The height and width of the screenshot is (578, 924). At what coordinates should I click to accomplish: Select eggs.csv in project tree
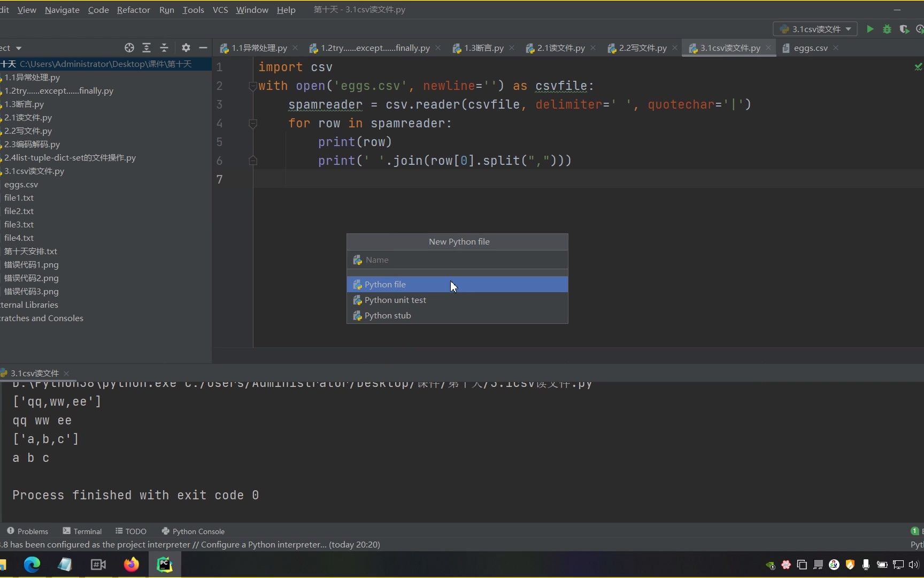21,184
